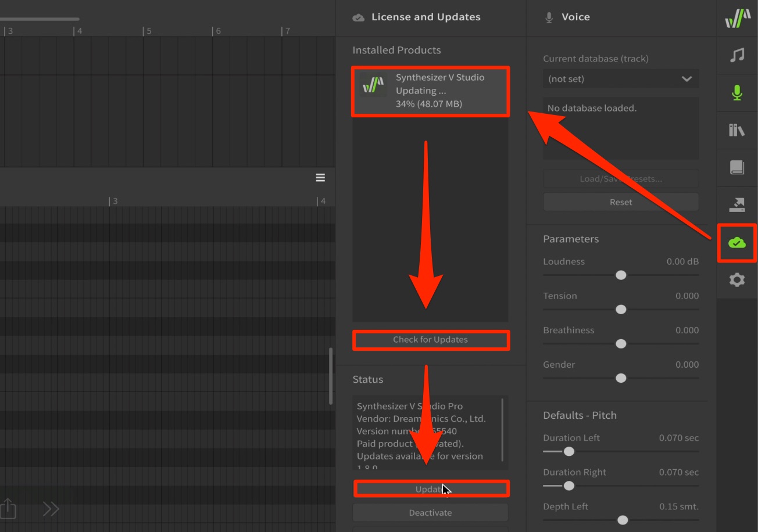Open the Library panel (books icon)
Screen dimensions: 758x532
coord(737,130)
